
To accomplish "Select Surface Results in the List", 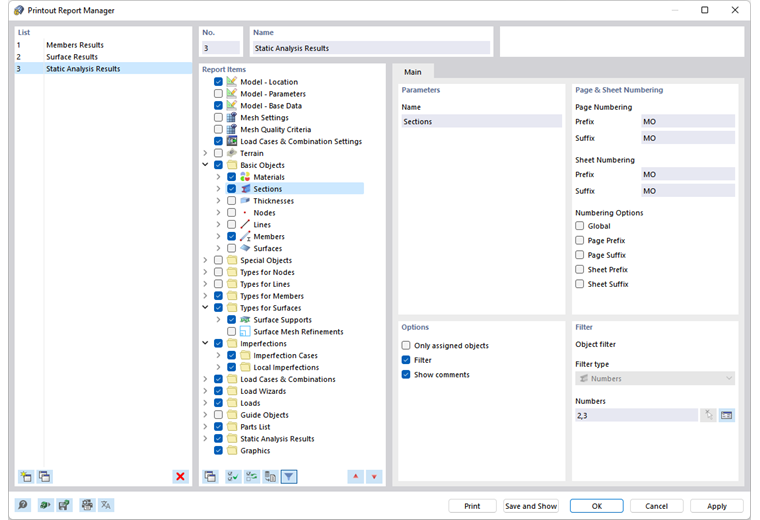I will click(x=103, y=57).
